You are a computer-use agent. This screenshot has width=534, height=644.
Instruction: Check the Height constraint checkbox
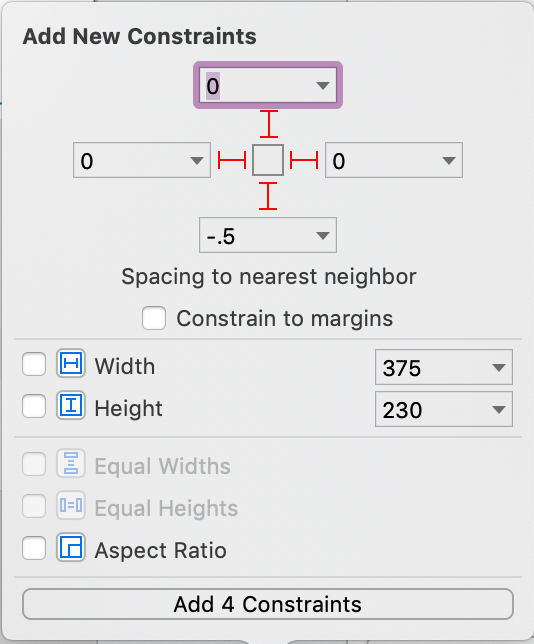[34, 406]
